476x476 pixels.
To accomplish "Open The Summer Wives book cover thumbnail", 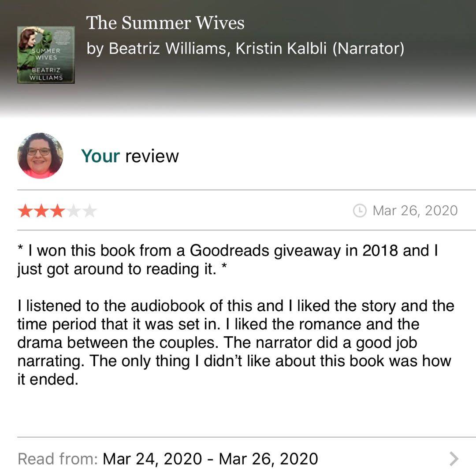I will [46, 55].
